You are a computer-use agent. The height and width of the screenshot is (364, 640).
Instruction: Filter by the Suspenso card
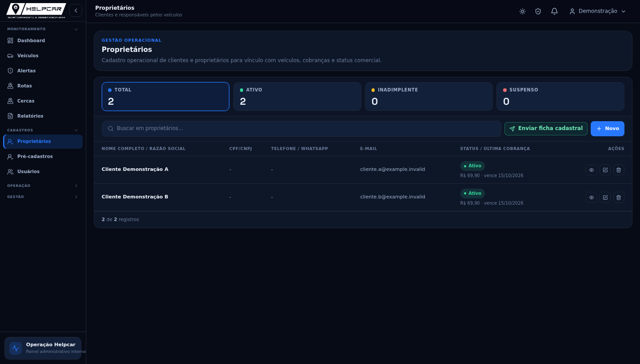(560, 96)
